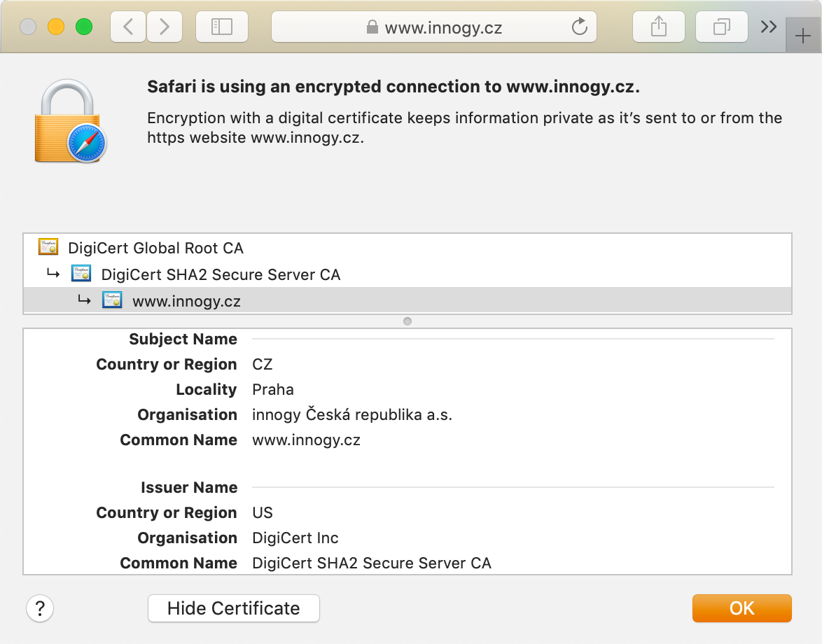Click the www.innogy.cz certificate icon

pos(112,300)
